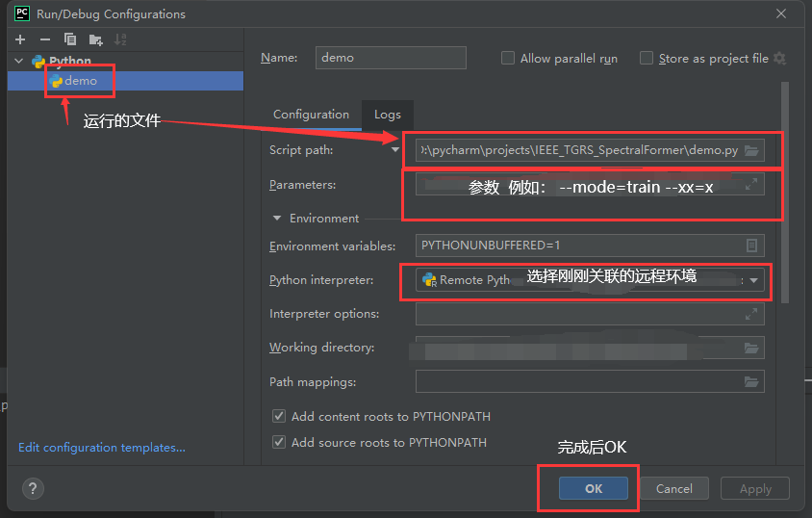Click the Working directory field
812x518 pixels.
tap(590, 348)
